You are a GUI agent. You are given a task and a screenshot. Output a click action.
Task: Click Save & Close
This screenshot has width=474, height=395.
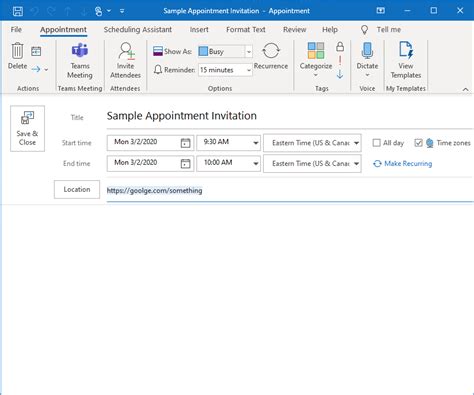pos(27,129)
